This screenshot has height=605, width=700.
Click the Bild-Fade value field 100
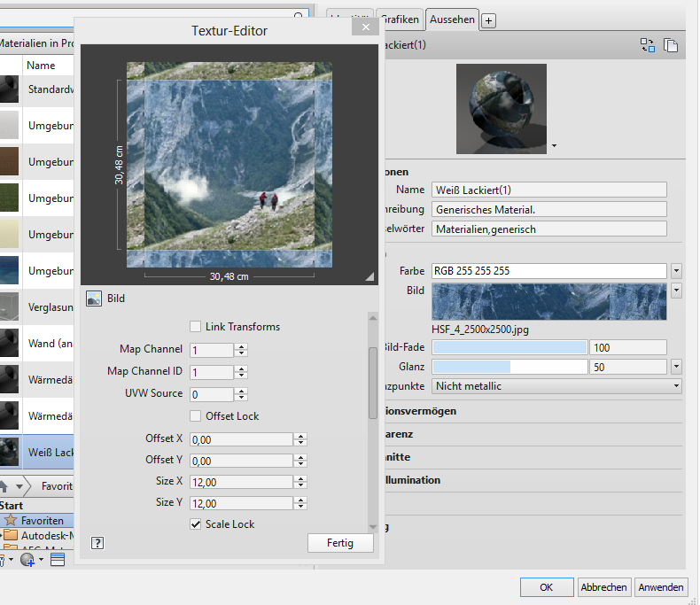pos(628,347)
